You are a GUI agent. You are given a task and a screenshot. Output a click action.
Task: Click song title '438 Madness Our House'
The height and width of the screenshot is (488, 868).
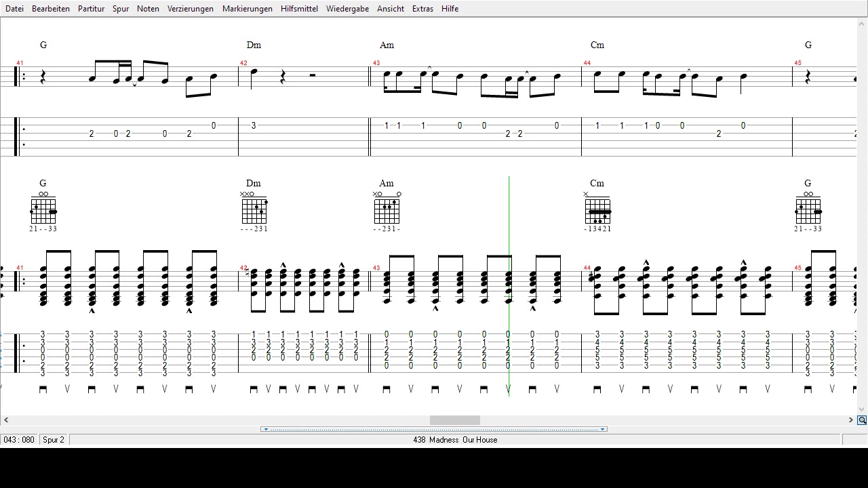(455, 440)
